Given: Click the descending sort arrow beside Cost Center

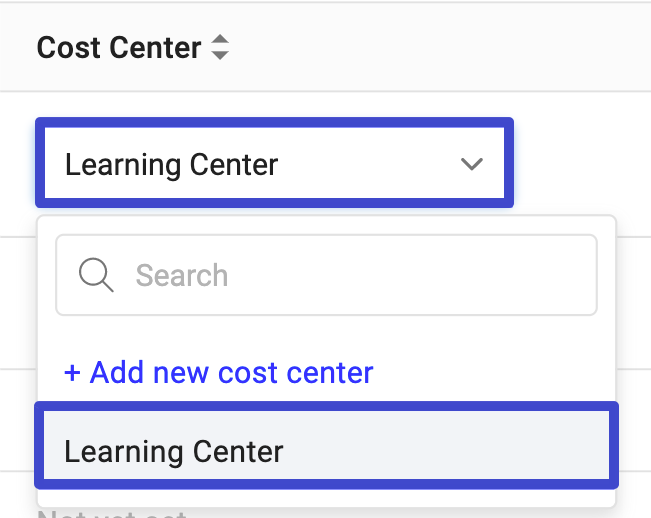Looking at the screenshot, I should click(x=220, y=55).
